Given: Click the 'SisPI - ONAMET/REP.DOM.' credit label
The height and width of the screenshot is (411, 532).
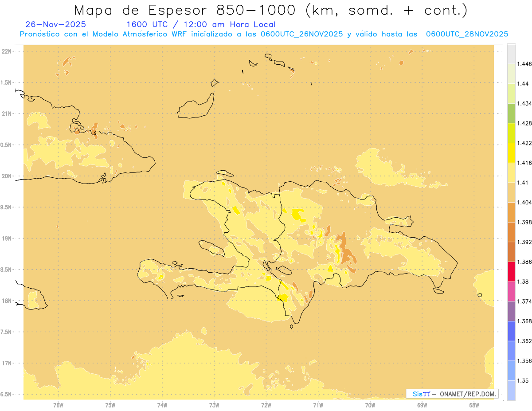Looking at the screenshot, I should [x=452, y=394].
